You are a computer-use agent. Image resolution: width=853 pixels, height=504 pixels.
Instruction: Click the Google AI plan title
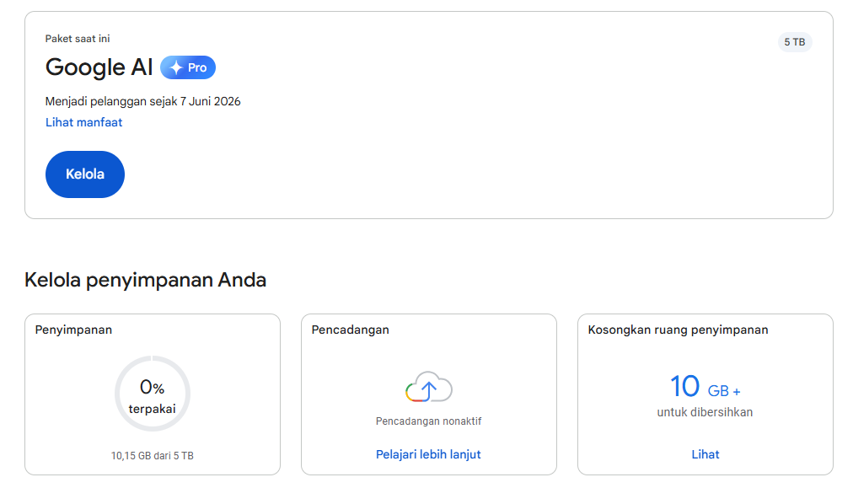point(99,67)
